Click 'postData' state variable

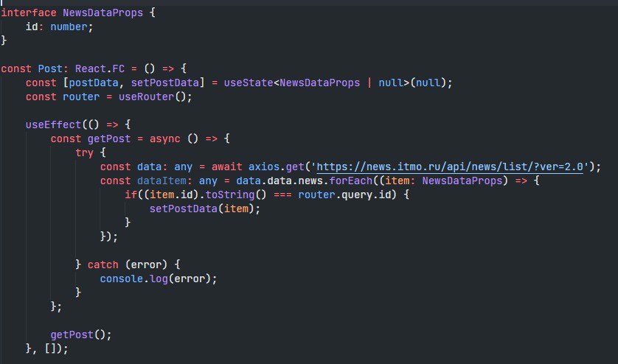tap(94, 83)
